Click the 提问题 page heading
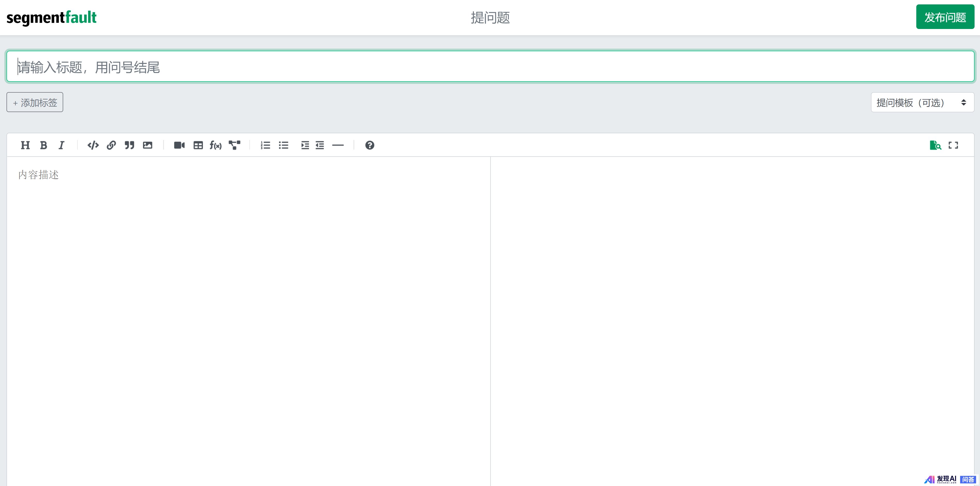Viewport: 980px width, 486px height. 490,18
